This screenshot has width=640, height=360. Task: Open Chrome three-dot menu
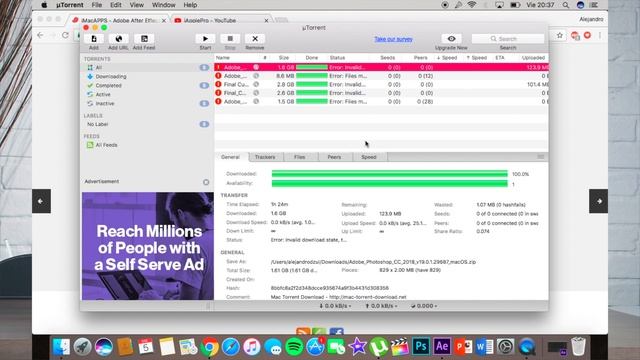click(600, 36)
